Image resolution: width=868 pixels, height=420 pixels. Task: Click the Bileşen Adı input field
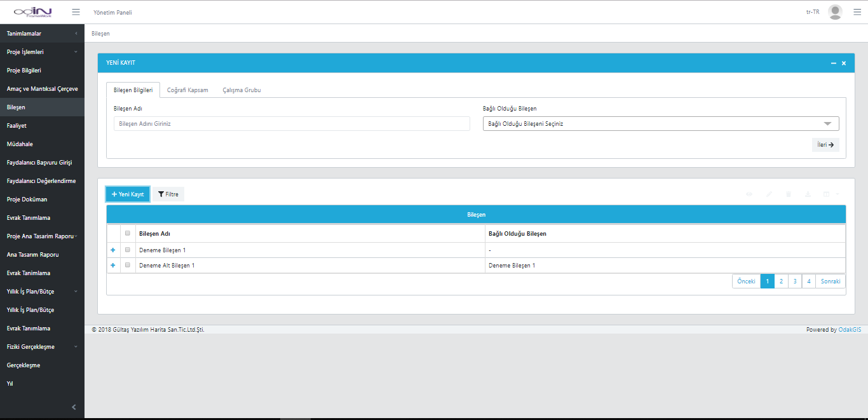click(292, 124)
